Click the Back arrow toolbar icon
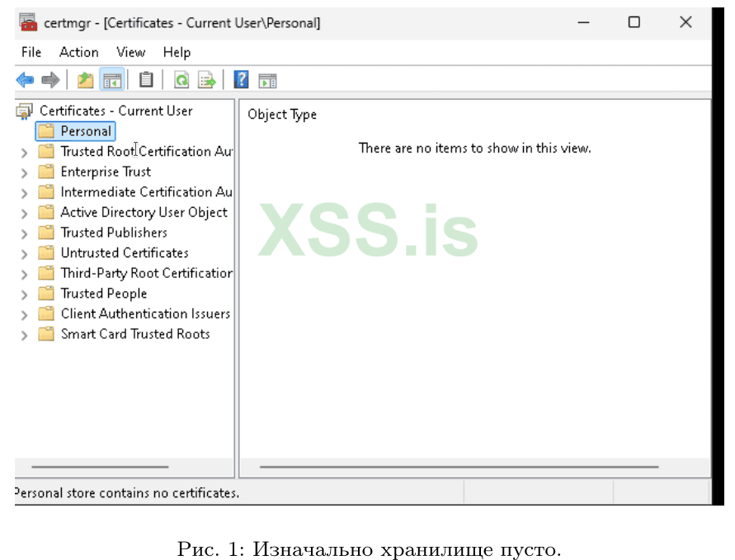This screenshot has height=560, width=735. (25, 80)
